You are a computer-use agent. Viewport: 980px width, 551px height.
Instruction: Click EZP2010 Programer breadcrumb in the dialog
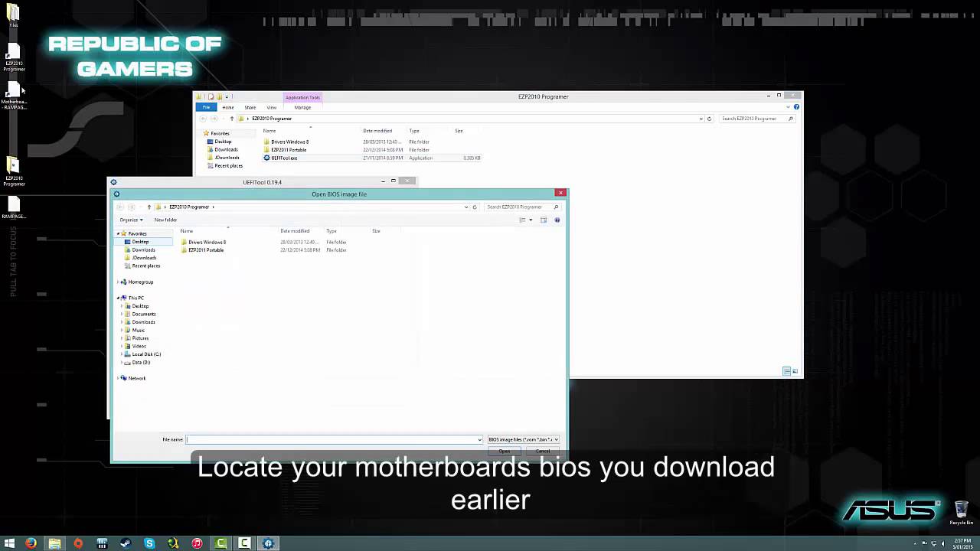[x=189, y=207]
